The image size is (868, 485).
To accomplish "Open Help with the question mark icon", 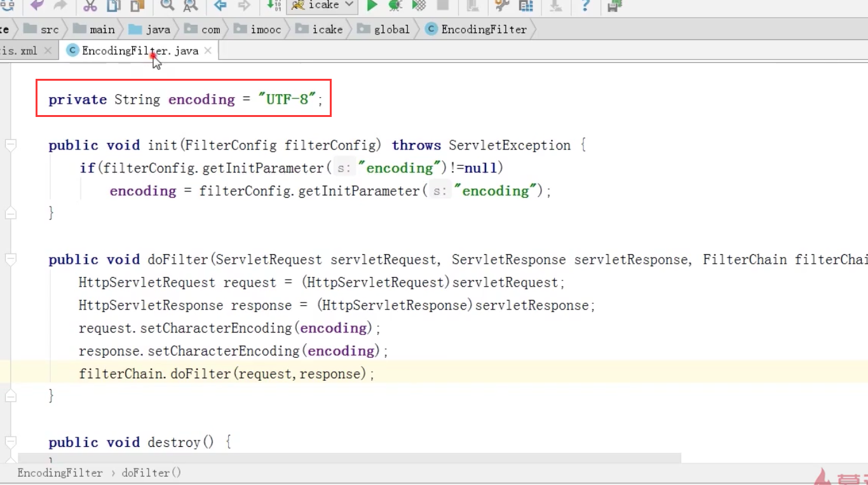I will point(585,6).
